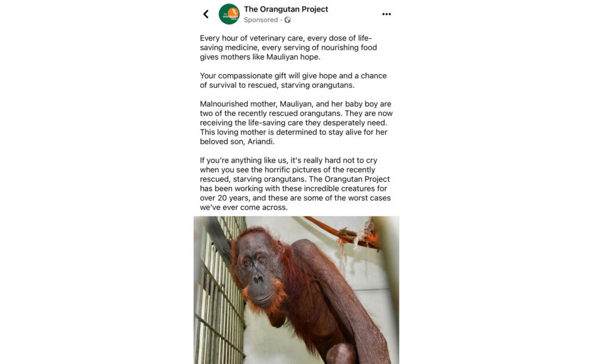Click the paragraph starting 'Every hour of veterinary care'
The height and width of the screenshot is (364, 593).
click(288, 47)
